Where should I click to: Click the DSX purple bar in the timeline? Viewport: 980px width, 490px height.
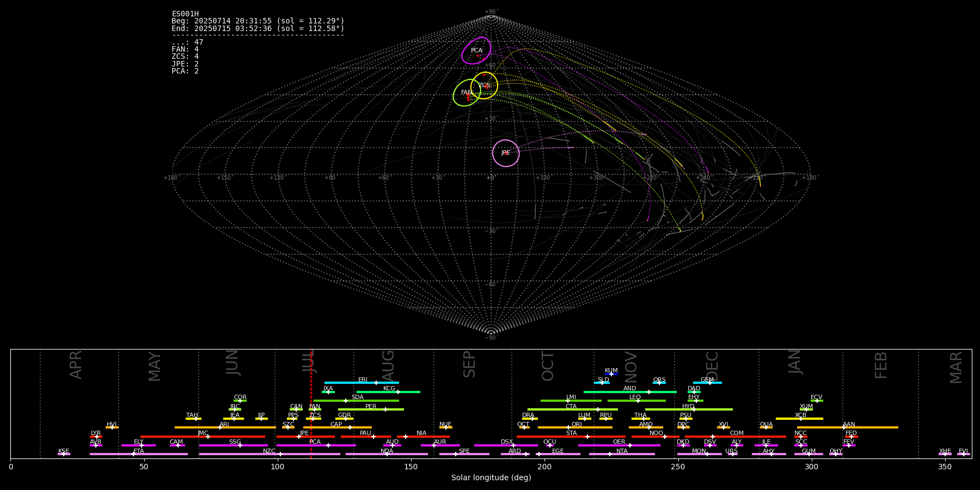[x=506, y=445]
